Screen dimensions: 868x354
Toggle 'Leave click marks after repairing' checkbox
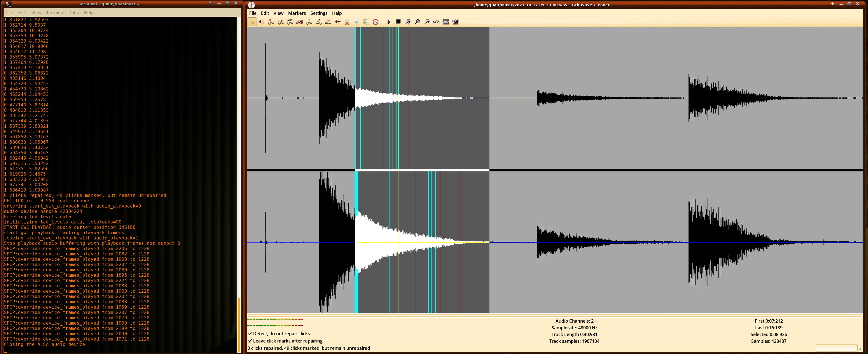250,341
